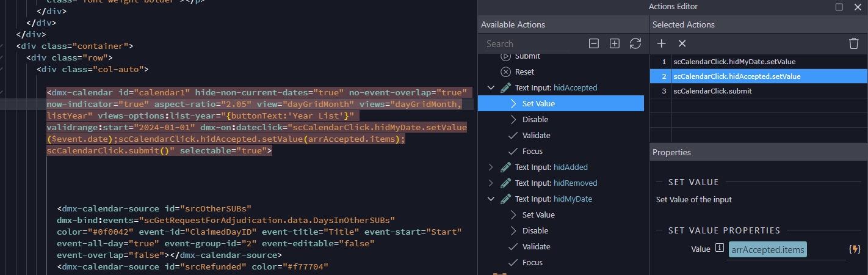Expand all actions with the plus-box icon
The height and width of the screenshot is (275, 868).
(x=615, y=43)
